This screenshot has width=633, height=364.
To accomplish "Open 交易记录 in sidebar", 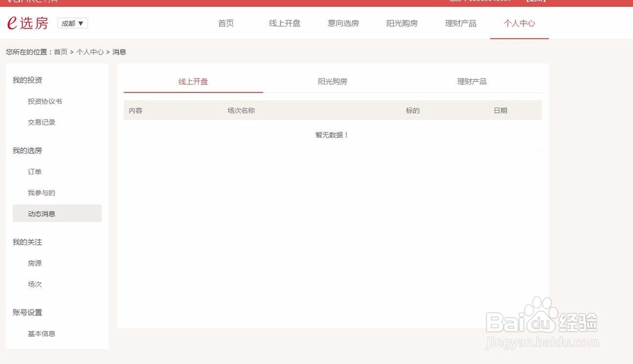I will (x=41, y=122).
